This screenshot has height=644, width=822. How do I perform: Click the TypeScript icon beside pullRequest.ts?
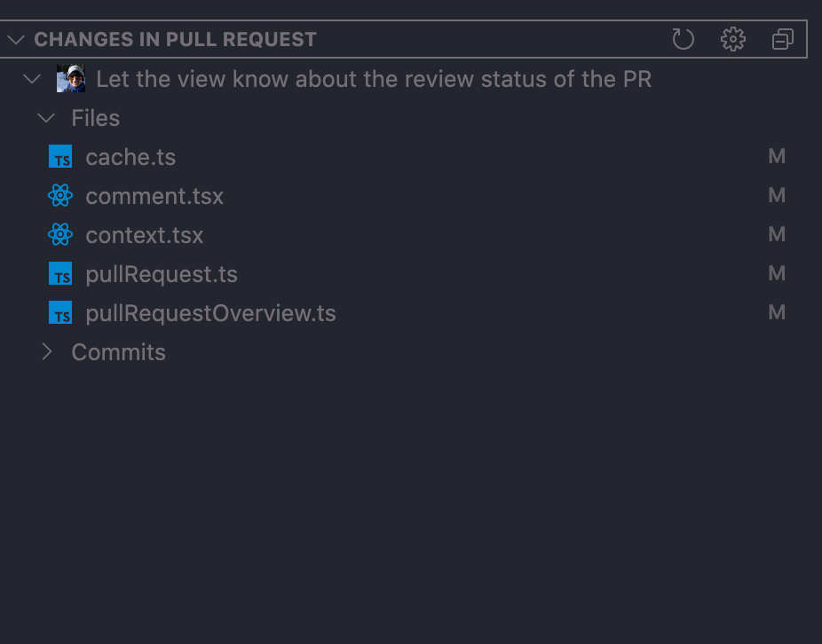coord(60,273)
